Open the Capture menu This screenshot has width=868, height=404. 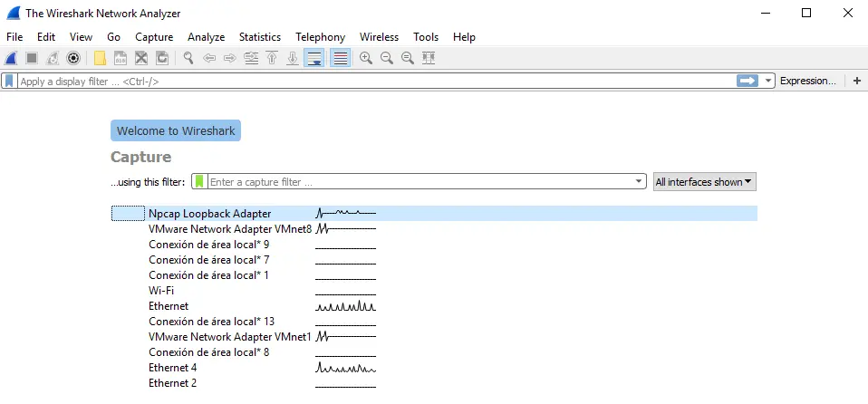point(154,37)
